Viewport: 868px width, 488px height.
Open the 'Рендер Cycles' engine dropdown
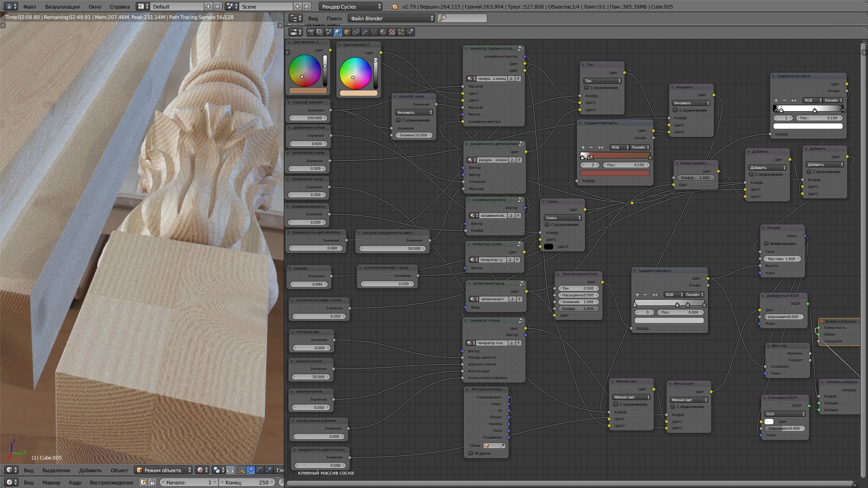tap(351, 6)
